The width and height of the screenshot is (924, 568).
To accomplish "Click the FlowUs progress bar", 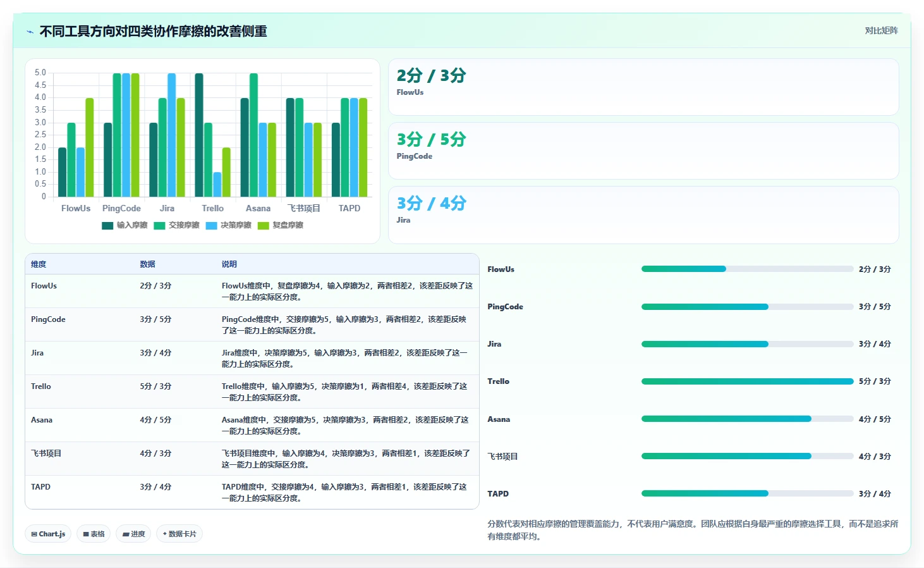I will [x=747, y=269].
